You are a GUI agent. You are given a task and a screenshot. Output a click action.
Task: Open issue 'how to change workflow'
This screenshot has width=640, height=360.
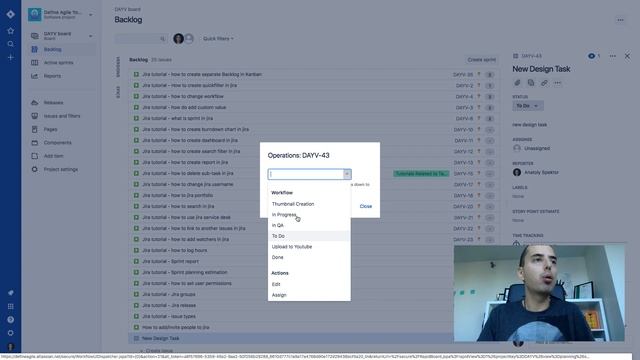[x=183, y=97]
